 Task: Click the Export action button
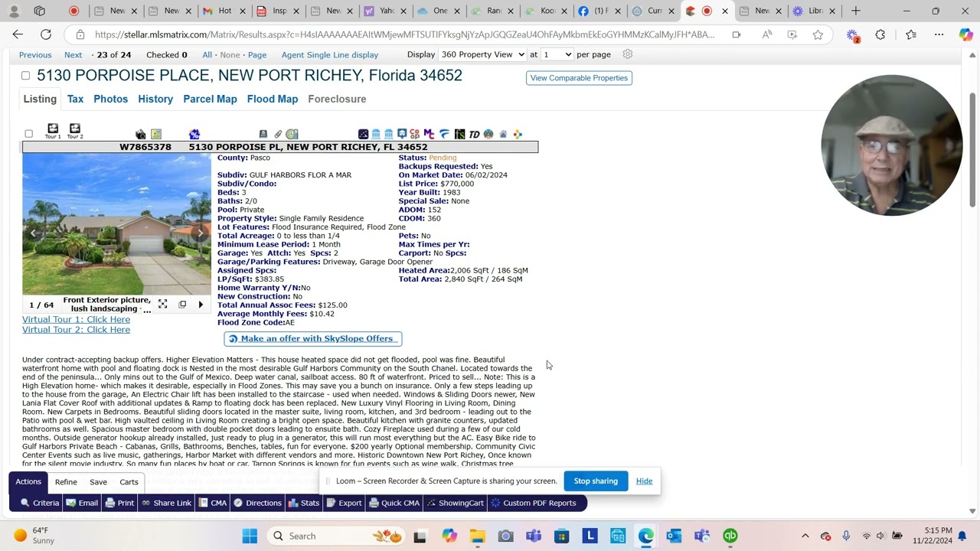pyautogui.click(x=344, y=503)
